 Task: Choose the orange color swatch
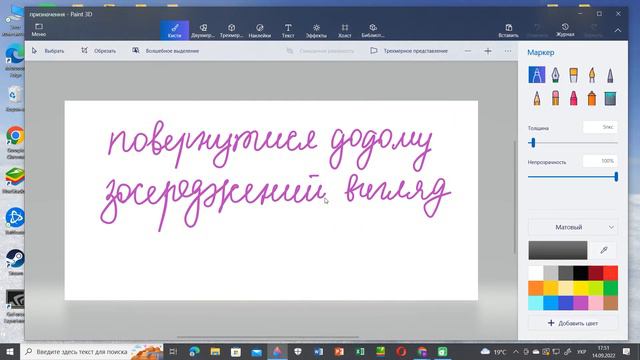[536, 288]
